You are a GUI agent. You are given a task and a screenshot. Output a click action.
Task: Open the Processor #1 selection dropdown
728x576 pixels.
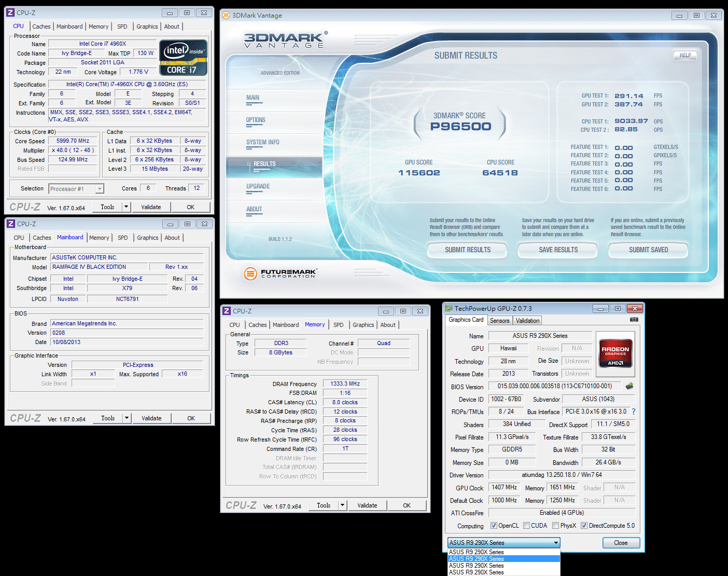pyautogui.click(x=76, y=189)
